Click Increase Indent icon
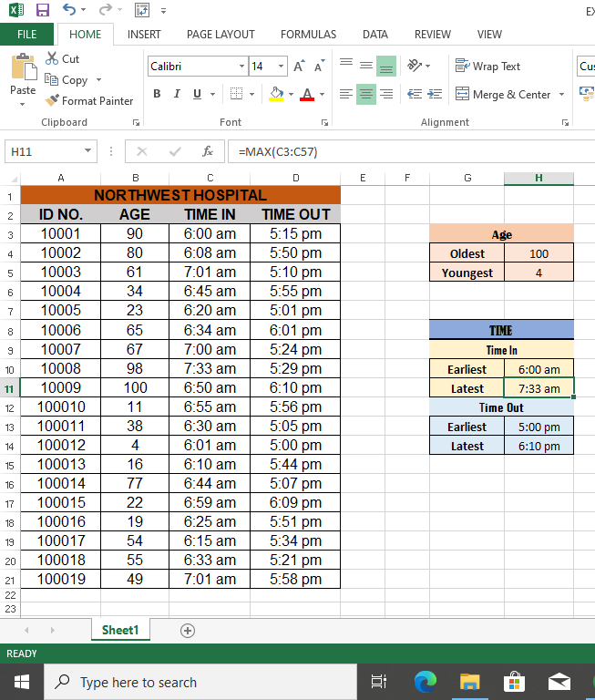 point(435,94)
